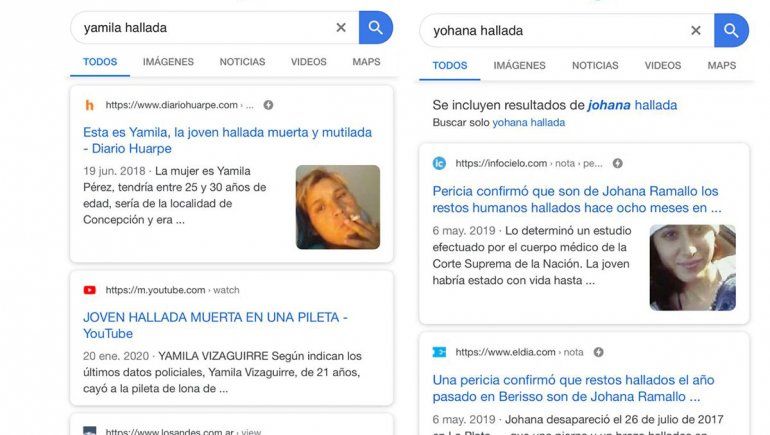The image size is (770, 435).
Task: Click '19 jun. 2018' snippet text
Action: 114,171
